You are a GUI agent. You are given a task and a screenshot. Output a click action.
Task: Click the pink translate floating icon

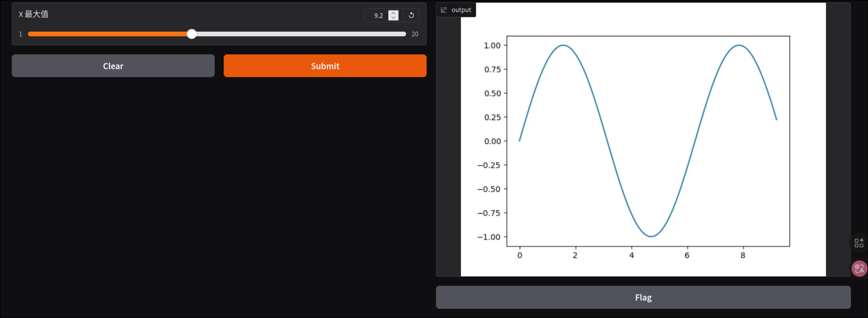(x=859, y=269)
